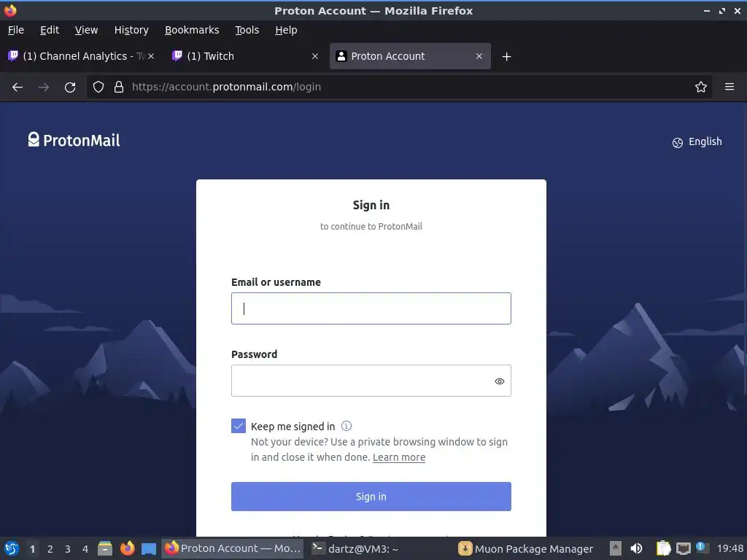
Task: Open the History menu
Action: pyautogui.click(x=131, y=30)
